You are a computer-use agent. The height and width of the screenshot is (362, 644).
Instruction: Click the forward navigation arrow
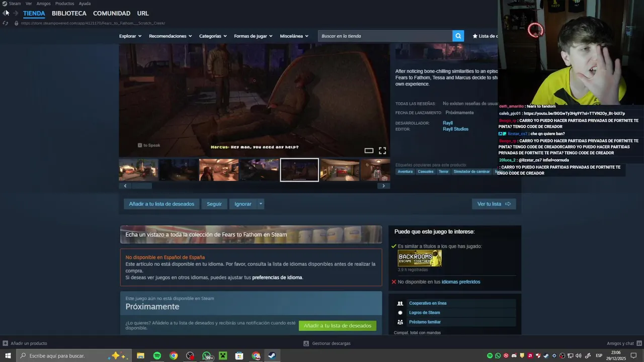pos(16,13)
